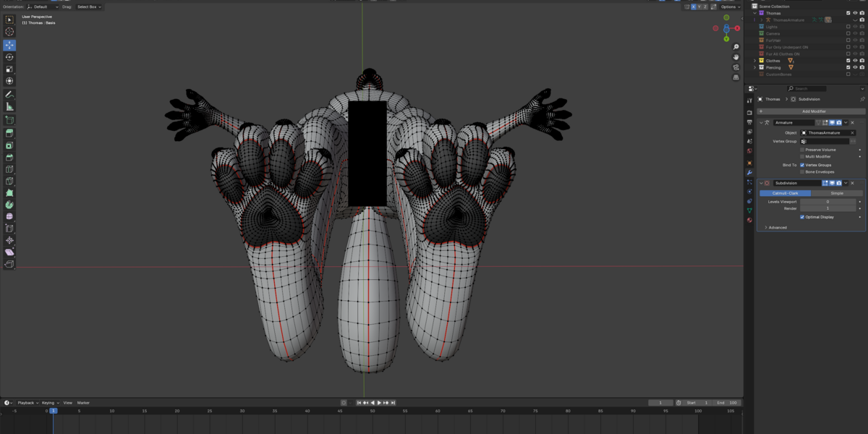Click the zoom magnifier viewport icon
Image resolution: width=868 pixels, height=434 pixels.
tap(736, 47)
